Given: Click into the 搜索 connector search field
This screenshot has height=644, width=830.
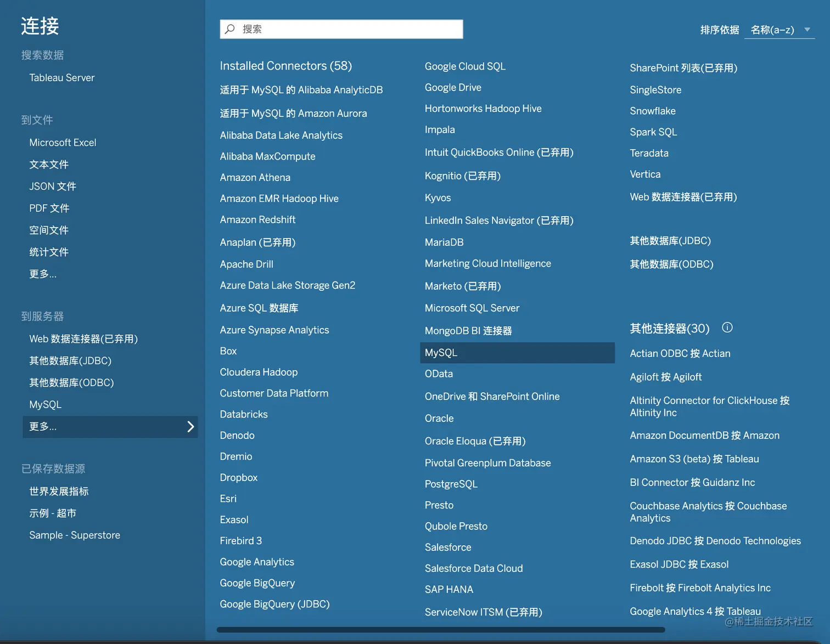Looking at the screenshot, I should pyautogui.click(x=341, y=29).
